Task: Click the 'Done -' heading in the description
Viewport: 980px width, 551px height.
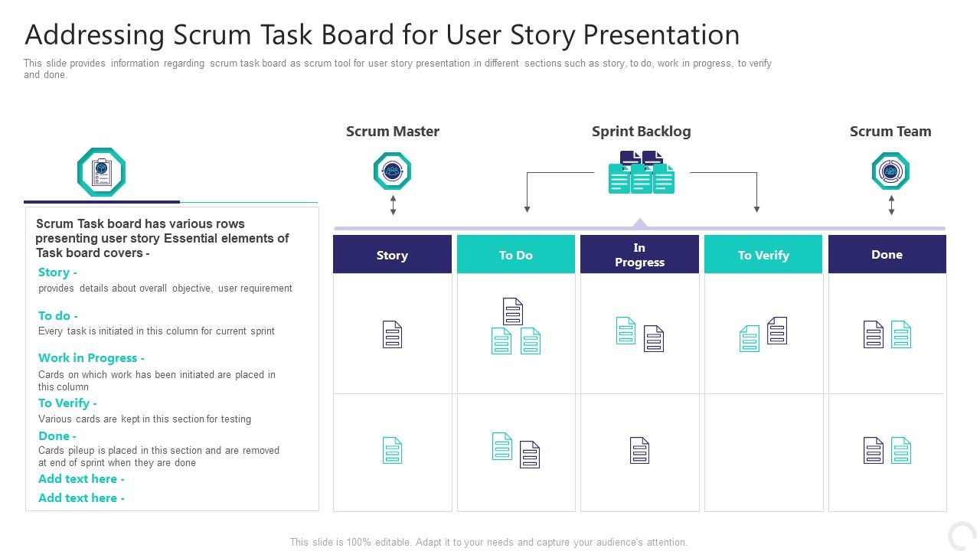Action: point(57,436)
